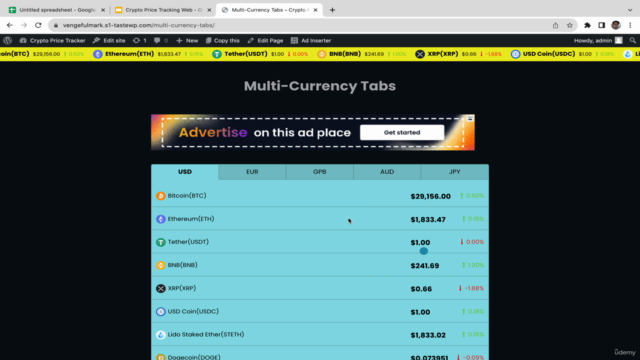Click the updates counter in admin bar
The width and height of the screenshot is (640, 360).
tap(140, 40)
